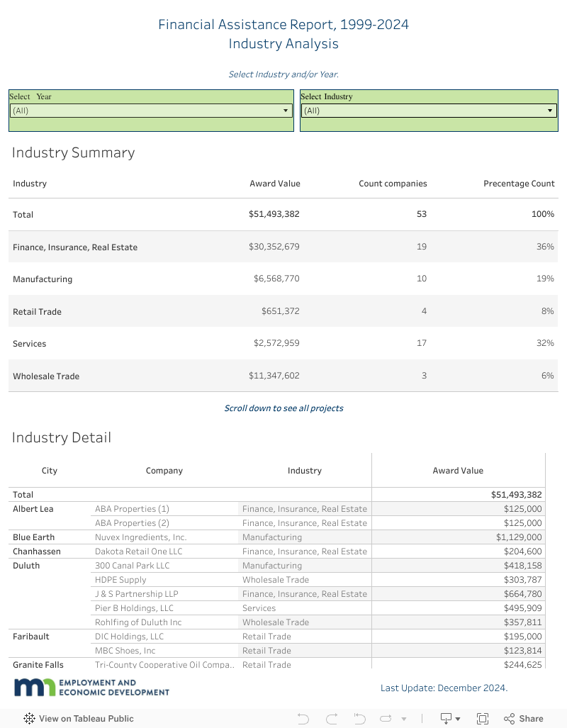The image size is (567, 728).
Task: Click the Award Value summary column header
Action: [x=274, y=184]
